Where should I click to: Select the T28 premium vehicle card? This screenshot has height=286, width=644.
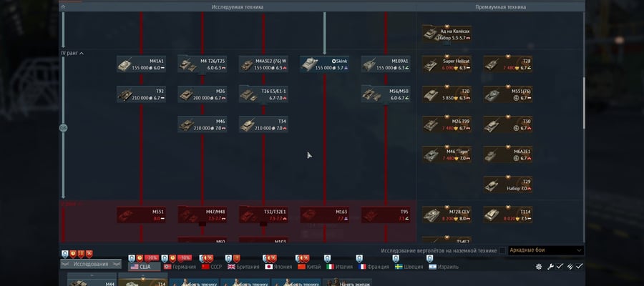pyautogui.click(x=508, y=64)
